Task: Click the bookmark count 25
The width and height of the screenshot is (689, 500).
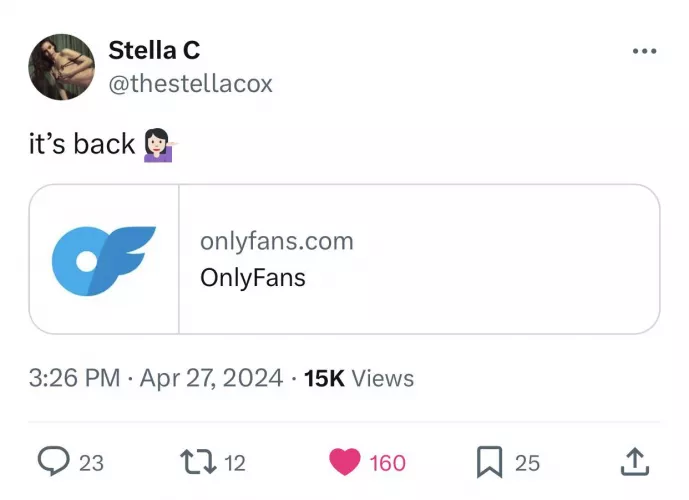Action: [x=527, y=463]
